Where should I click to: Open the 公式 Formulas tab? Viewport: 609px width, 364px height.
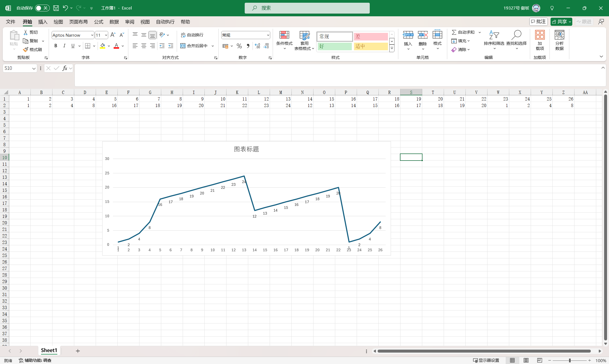pos(99,22)
